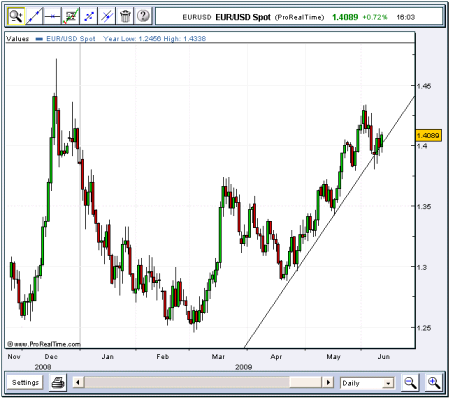The image size is (450, 398).
Task: Select the regression line tool
Action: coord(70,16)
